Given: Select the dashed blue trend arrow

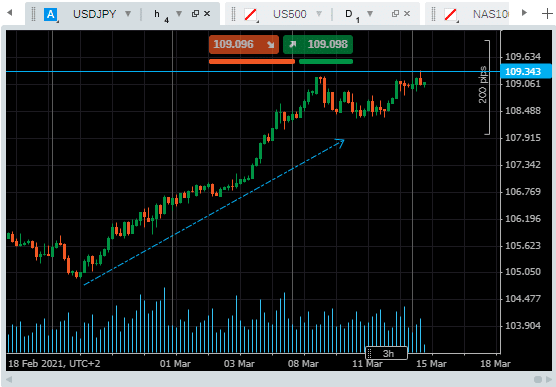Looking at the screenshot, I should pyautogui.click(x=214, y=212).
